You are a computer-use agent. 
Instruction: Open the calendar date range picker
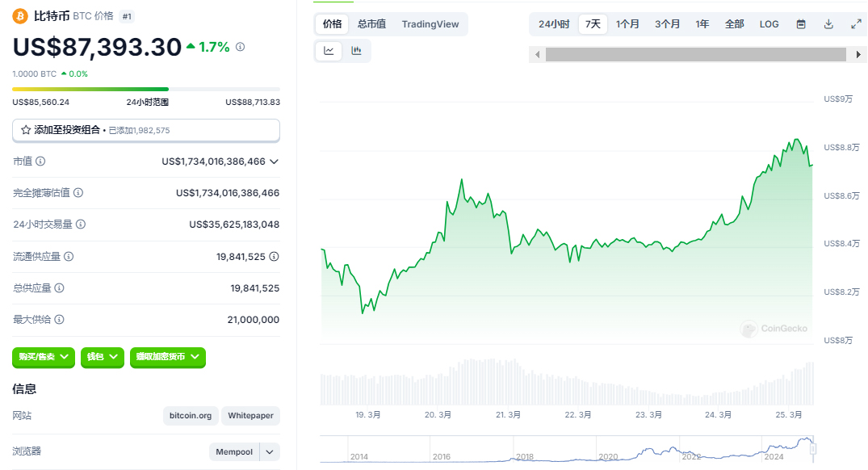tap(801, 24)
